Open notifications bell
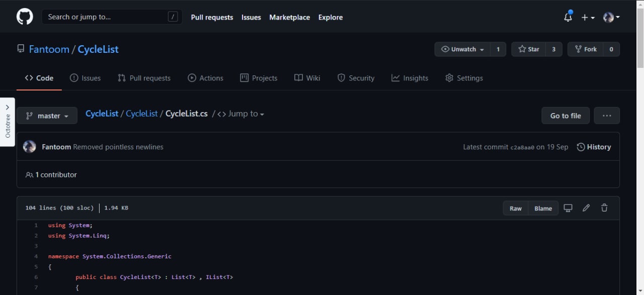The width and height of the screenshot is (644, 295). tap(568, 17)
